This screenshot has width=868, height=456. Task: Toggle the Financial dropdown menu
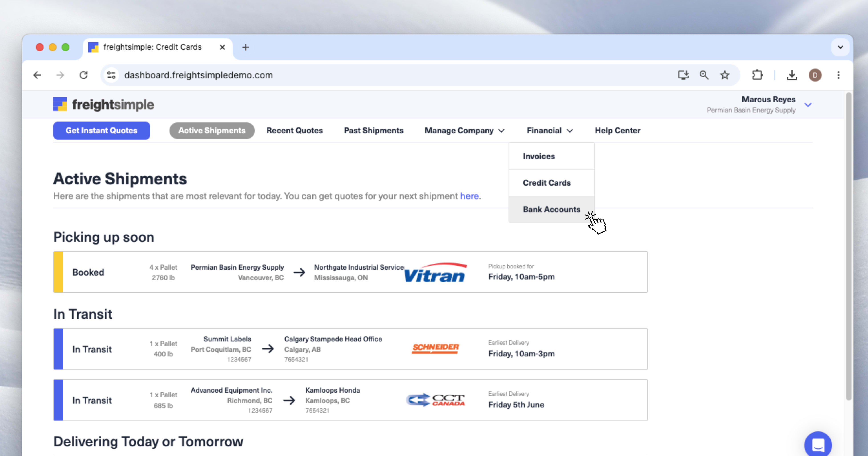[550, 131]
